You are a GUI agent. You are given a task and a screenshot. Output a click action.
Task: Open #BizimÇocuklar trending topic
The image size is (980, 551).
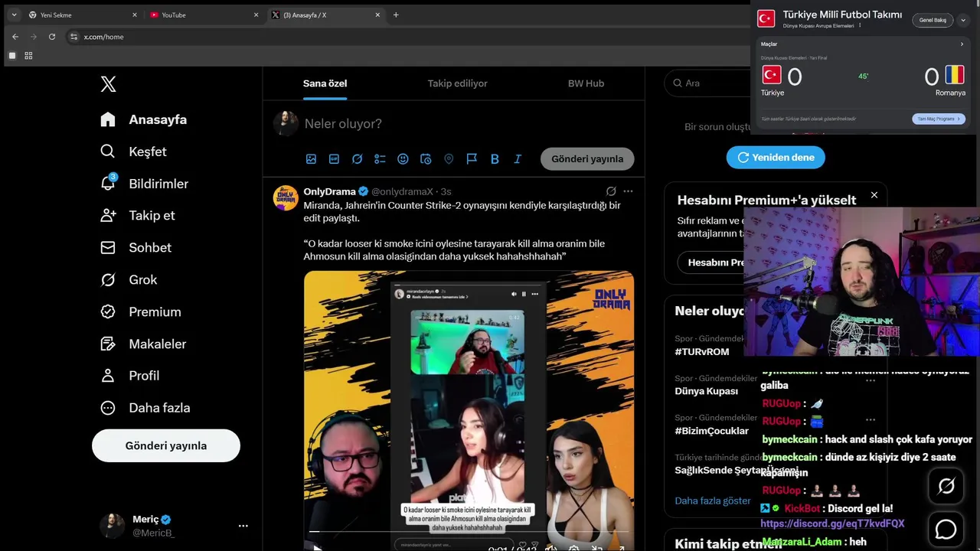711,431
